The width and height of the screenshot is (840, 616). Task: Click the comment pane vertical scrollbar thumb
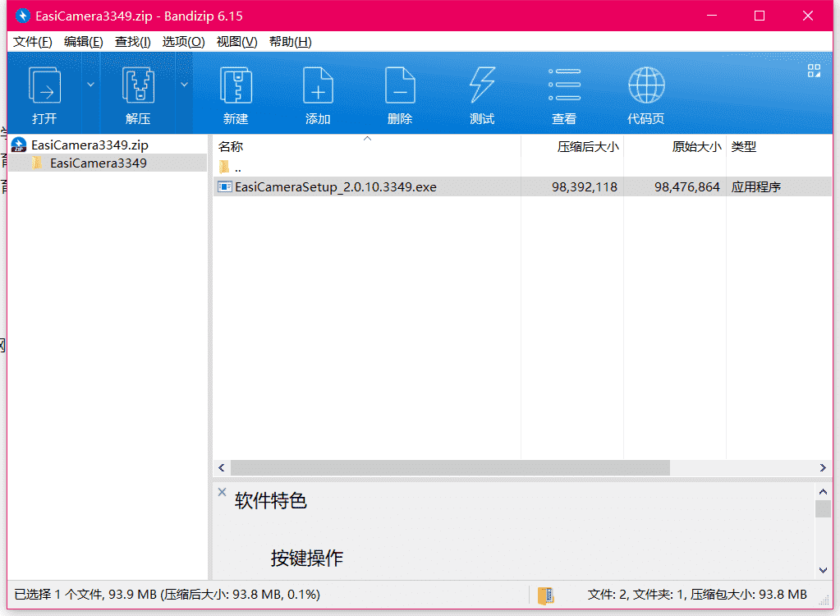tap(823, 509)
